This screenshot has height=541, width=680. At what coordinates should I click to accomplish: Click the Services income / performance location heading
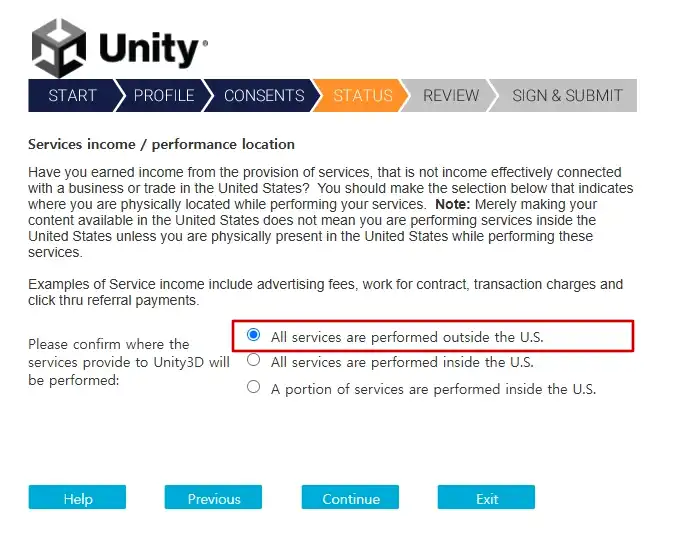(x=161, y=144)
